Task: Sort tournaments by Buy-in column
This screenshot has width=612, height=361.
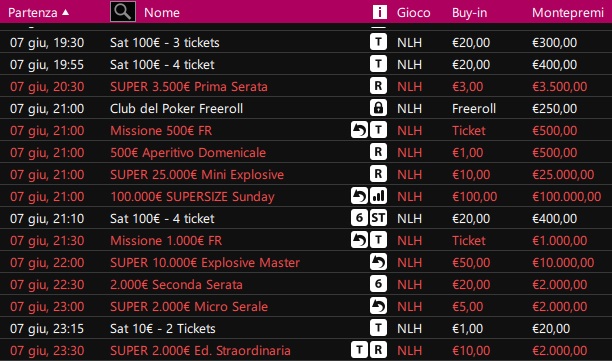Action: point(470,12)
